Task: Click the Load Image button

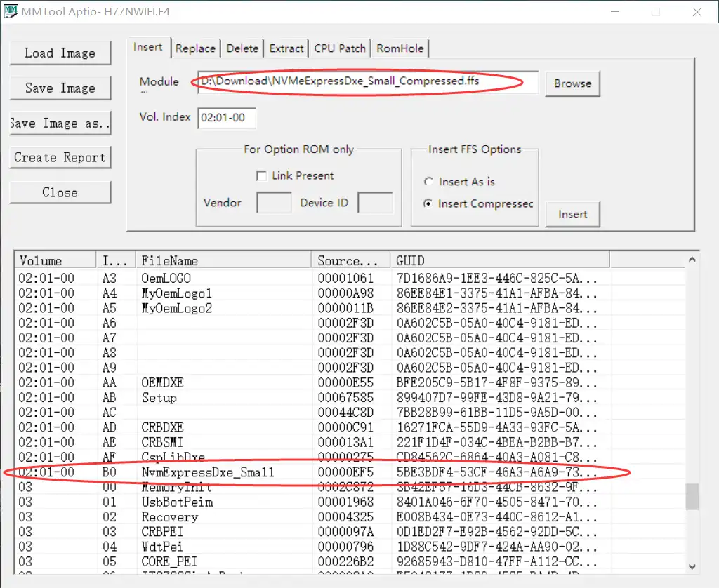Action: (60, 53)
